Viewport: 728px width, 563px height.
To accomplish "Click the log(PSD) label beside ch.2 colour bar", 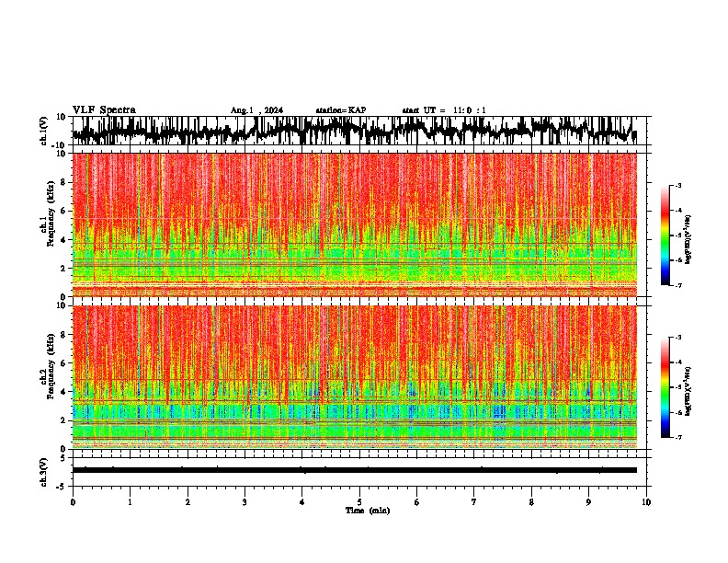I will pos(688,391).
